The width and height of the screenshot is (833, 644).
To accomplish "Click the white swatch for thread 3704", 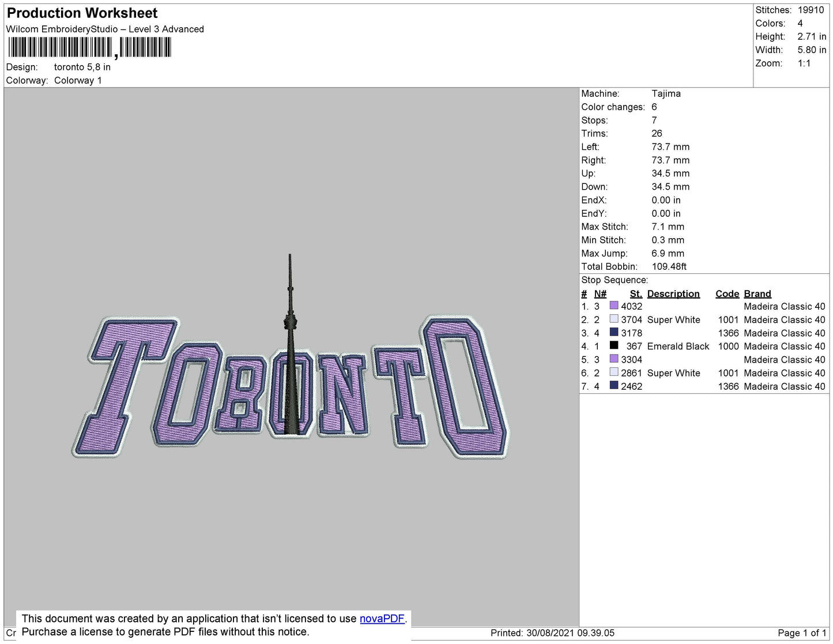I will 614,319.
